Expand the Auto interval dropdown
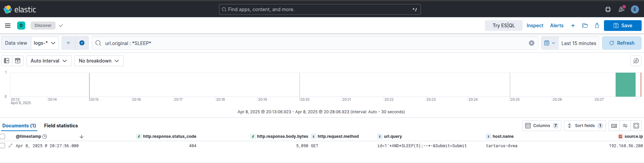644x163 pixels. [49, 61]
